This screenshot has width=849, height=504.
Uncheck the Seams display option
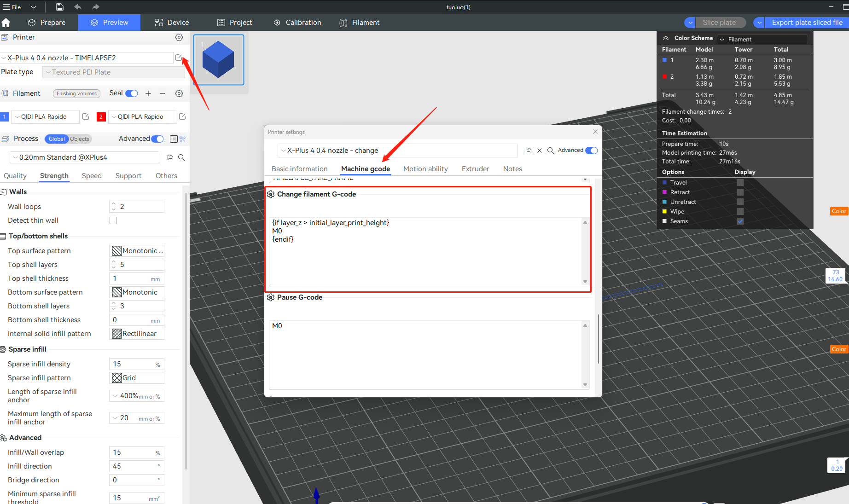(x=740, y=221)
